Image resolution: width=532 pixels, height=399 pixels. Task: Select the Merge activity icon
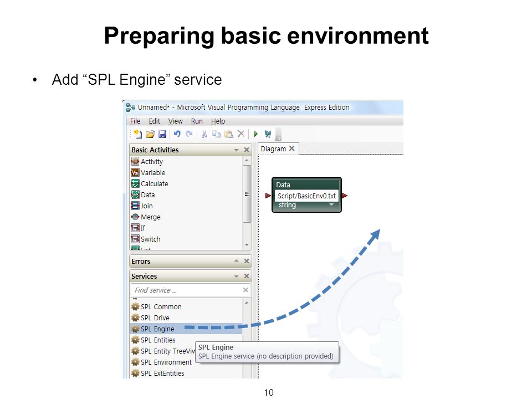tap(135, 217)
